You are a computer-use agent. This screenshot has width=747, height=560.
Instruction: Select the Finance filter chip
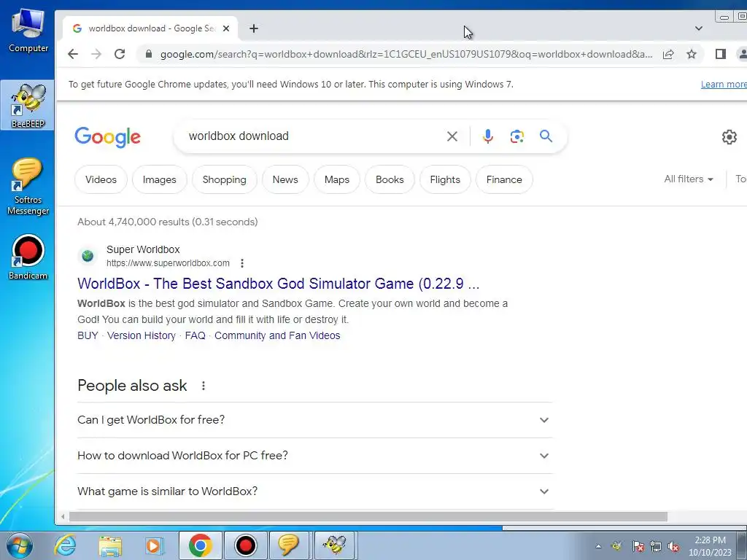pyautogui.click(x=504, y=179)
